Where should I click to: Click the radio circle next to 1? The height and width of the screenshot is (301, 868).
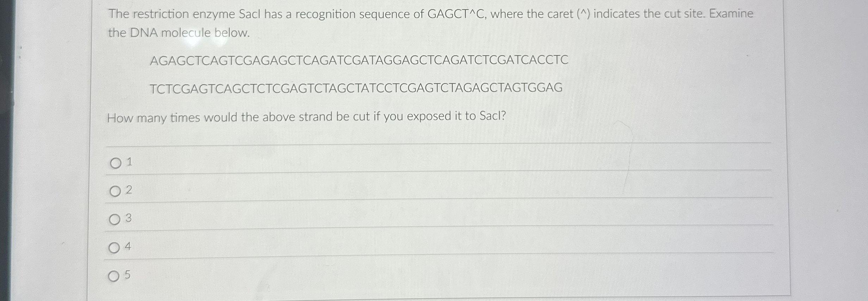(115, 163)
